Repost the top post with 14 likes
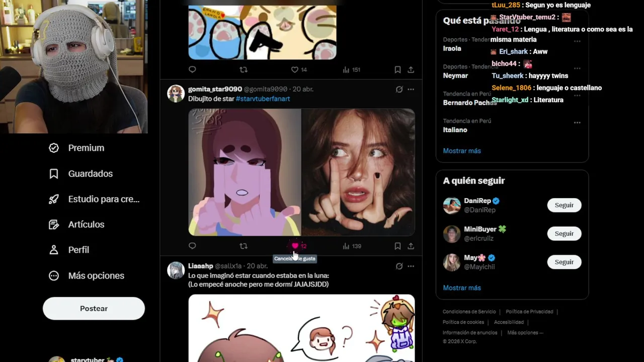The width and height of the screenshot is (644, 362). coord(244,69)
